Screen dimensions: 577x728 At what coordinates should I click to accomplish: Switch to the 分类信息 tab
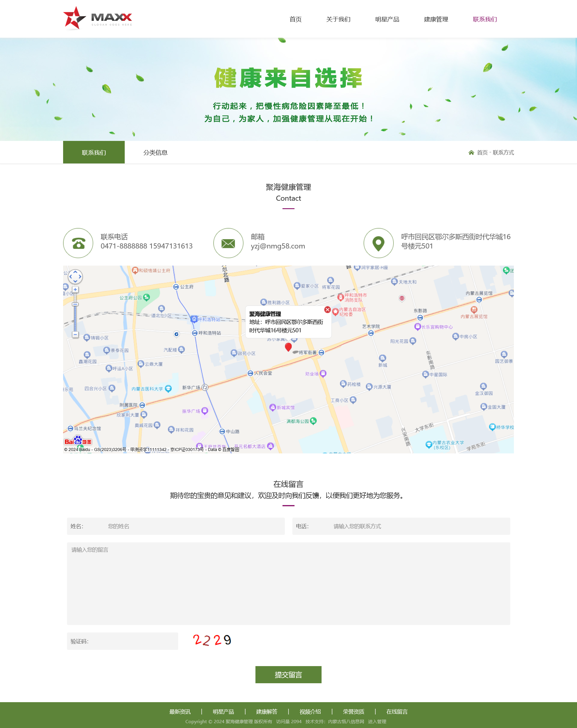[155, 153]
